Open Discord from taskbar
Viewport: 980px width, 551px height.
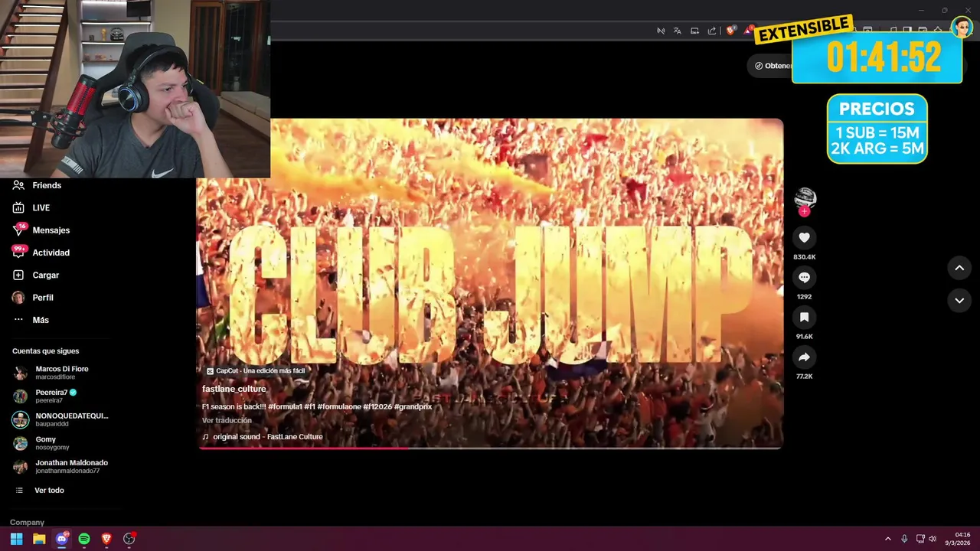[x=62, y=539]
